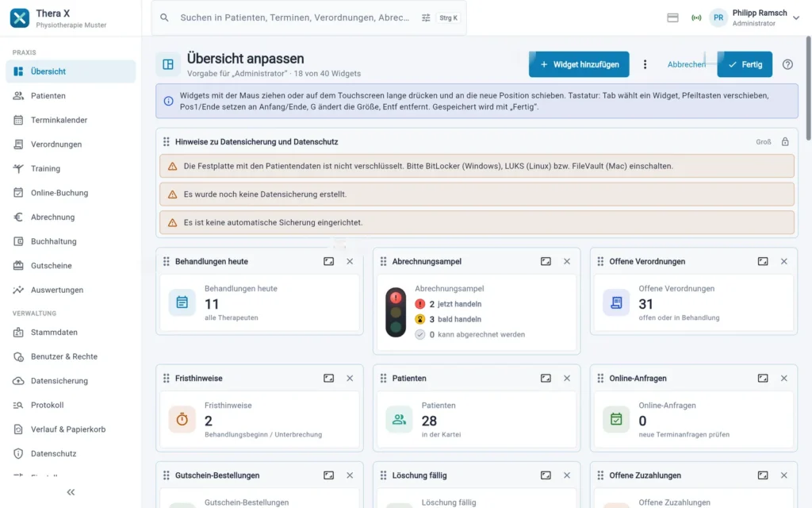This screenshot has width=812, height=508.
Task: Click the page vertical scrollbar
Action: pos(808,88)
